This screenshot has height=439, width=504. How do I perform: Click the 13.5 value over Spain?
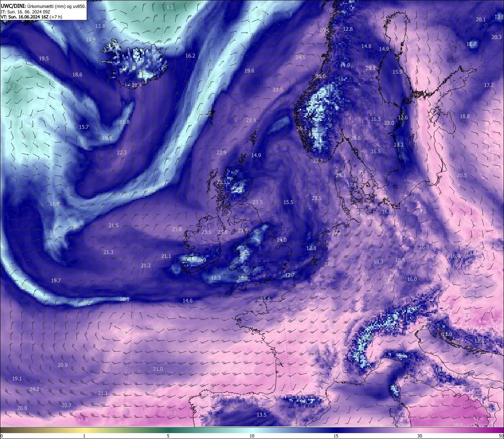click(x=261, y=415)
